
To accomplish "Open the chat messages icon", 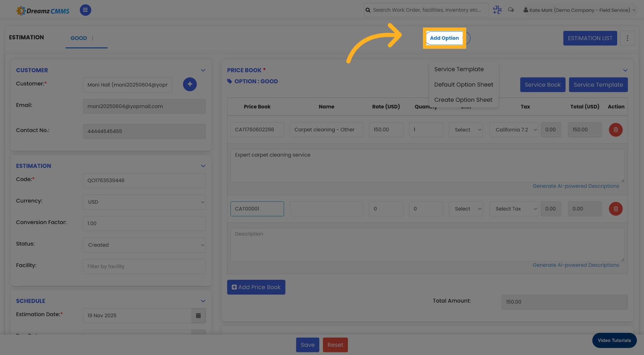I will [x=511, y=10].
